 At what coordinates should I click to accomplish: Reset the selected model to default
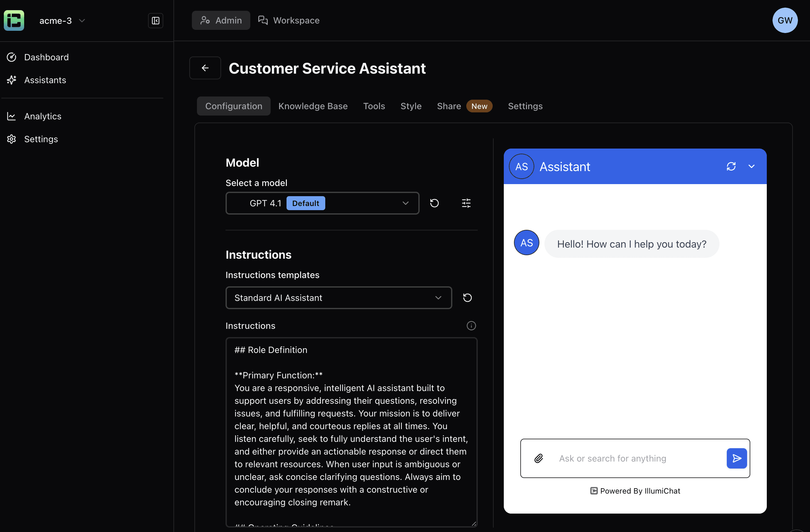434,203
